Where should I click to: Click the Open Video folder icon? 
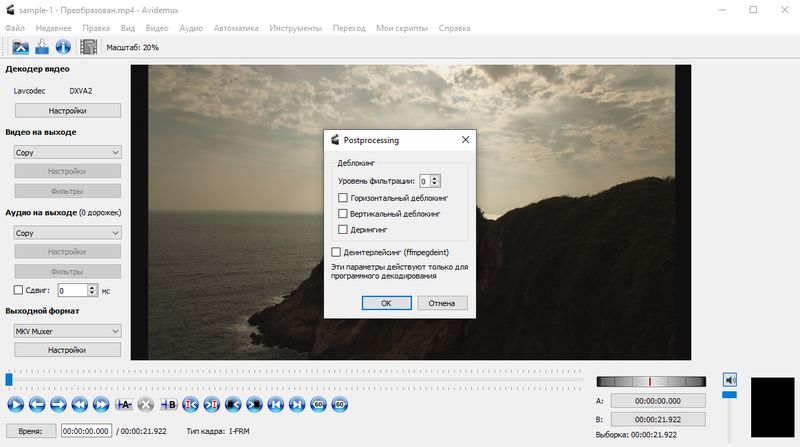point(21,46)
